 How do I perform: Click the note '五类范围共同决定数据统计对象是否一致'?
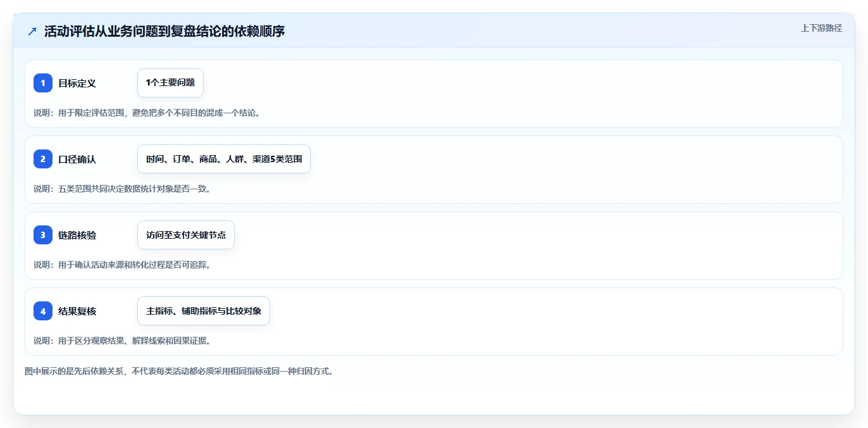122,189
